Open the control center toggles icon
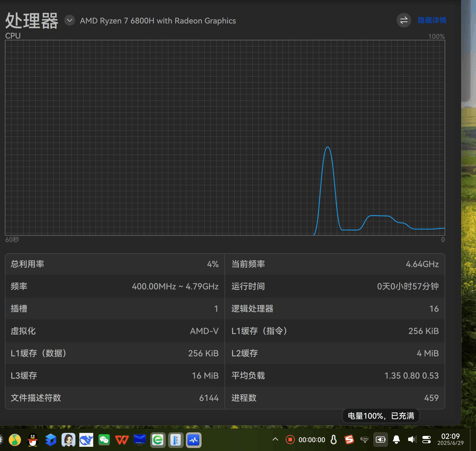The width and height of the screenshot is (476, 451). click(427, 440)
